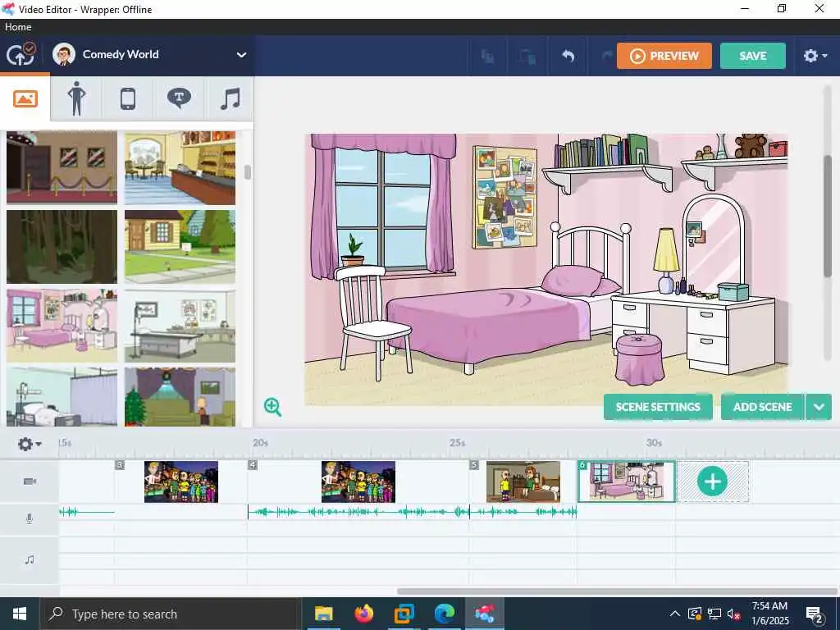The width and height of the screenshot is (840, 630).
Task: Click the 20s mark on timeline ruler
Action: coord(260,442)
